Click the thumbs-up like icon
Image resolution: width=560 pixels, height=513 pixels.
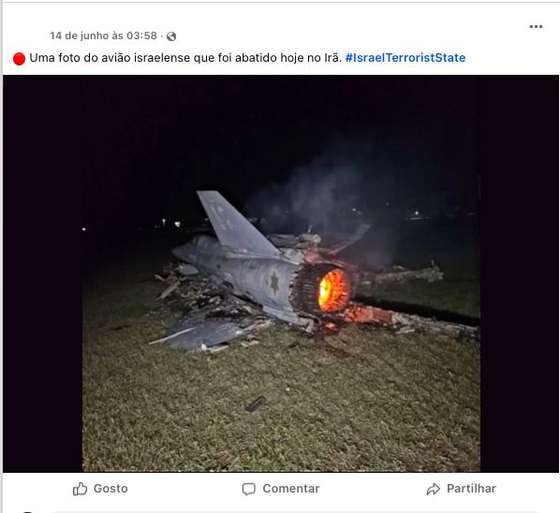pos(80,489)
